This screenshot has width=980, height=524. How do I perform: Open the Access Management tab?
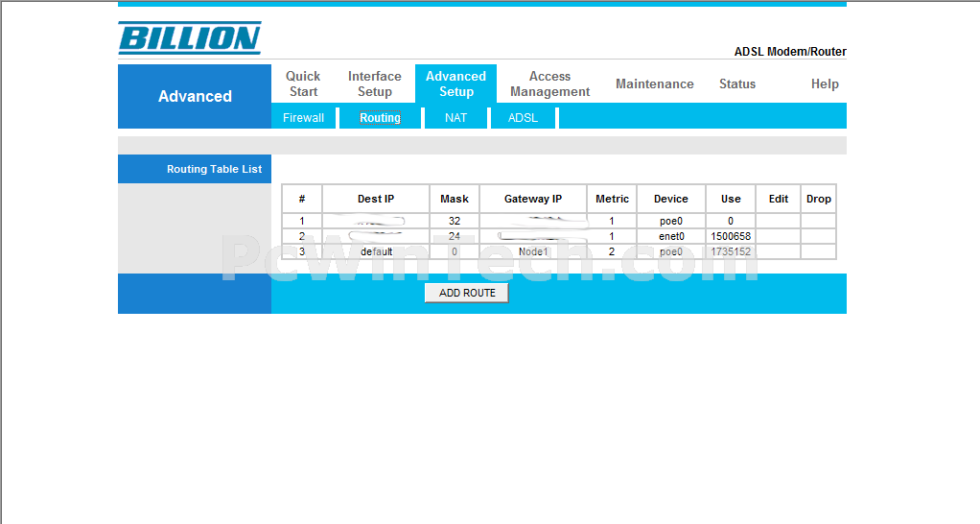pos(549,83)
